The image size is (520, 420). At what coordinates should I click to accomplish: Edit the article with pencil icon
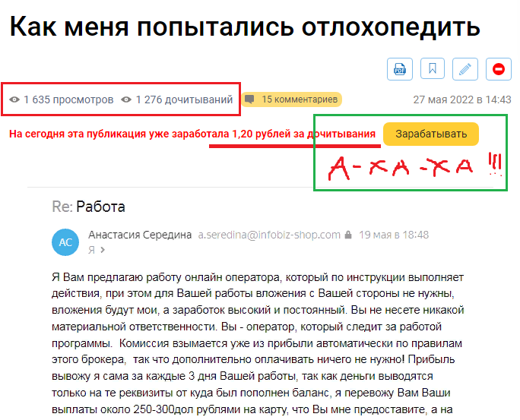(465, 69)
